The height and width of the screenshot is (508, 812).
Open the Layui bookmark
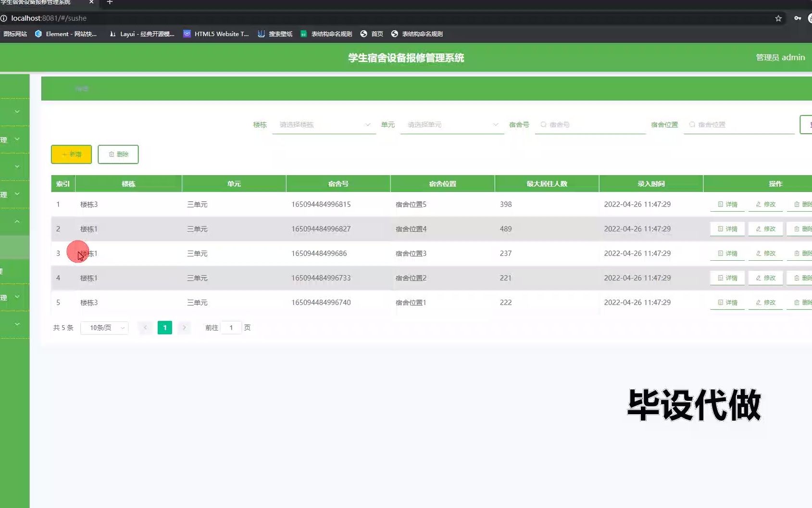point(142,34)
